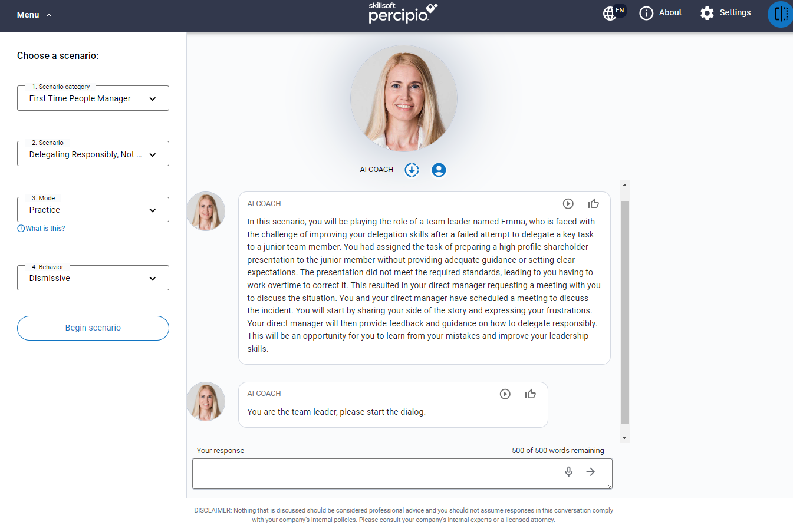Toggle the side panel icon at top right

(781, 14)
